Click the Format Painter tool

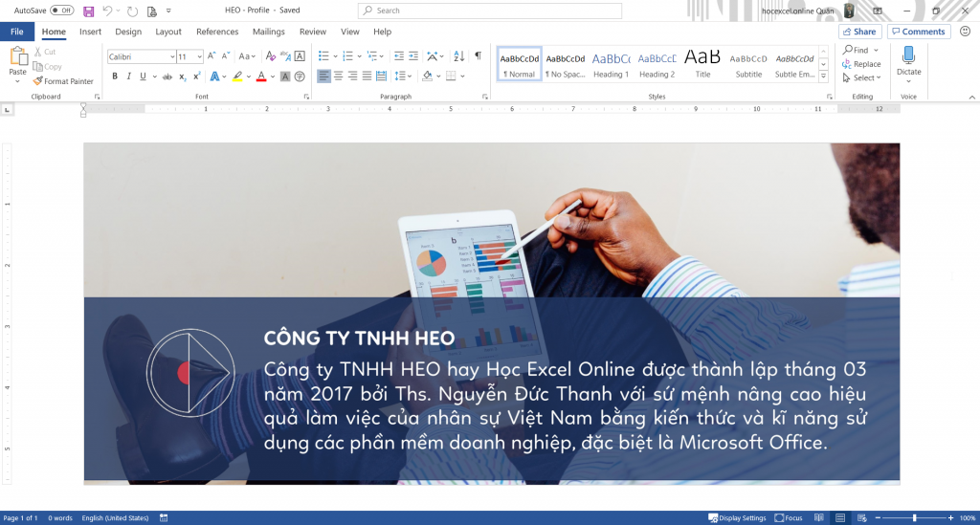(x=63, y=81)
